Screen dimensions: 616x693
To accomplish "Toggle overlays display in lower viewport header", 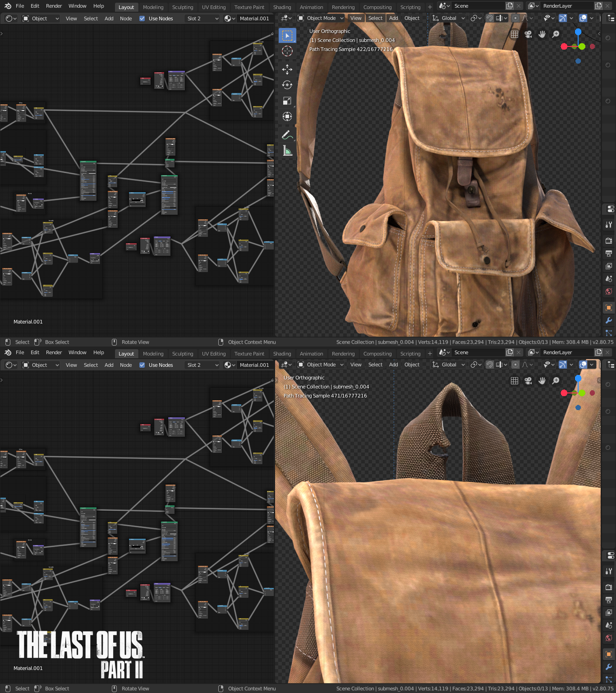I will pos(583,365).
